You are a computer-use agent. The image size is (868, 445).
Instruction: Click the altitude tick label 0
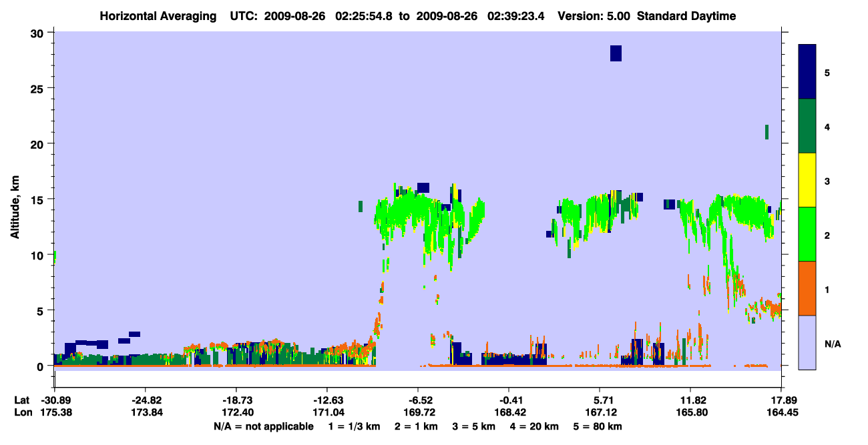click(x=41, y=366)
